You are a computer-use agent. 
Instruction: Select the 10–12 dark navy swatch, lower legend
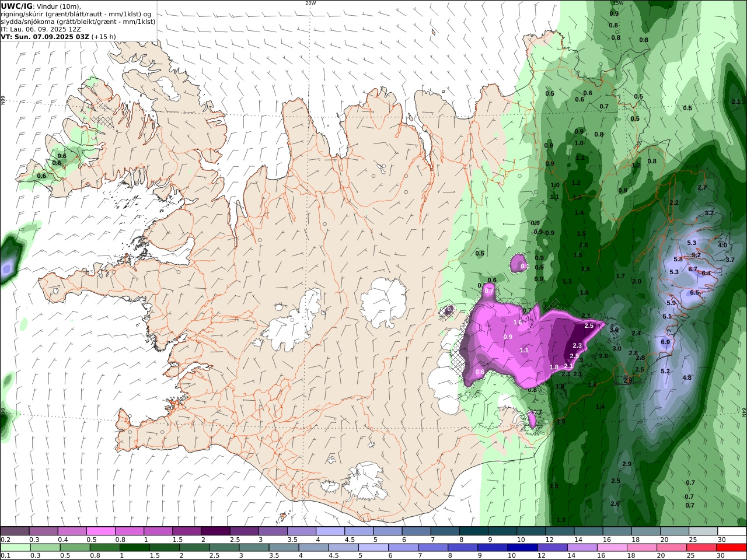pyautogui.click(x=522, y=548)
